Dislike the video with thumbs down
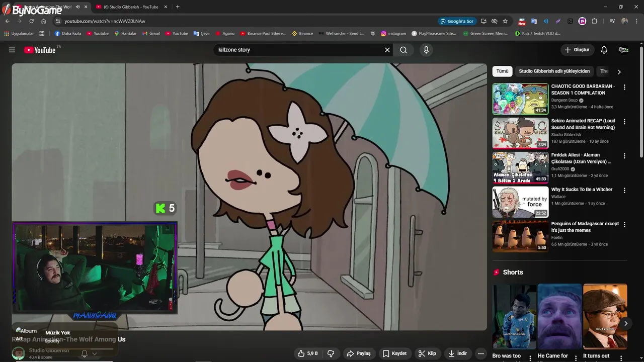This screenshot has width=644, height=362. (331, 353)
